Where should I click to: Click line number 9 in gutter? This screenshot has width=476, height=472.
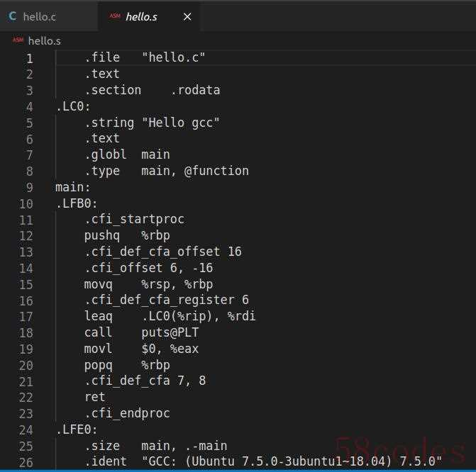pyautogui.click(x=30, y=188)
